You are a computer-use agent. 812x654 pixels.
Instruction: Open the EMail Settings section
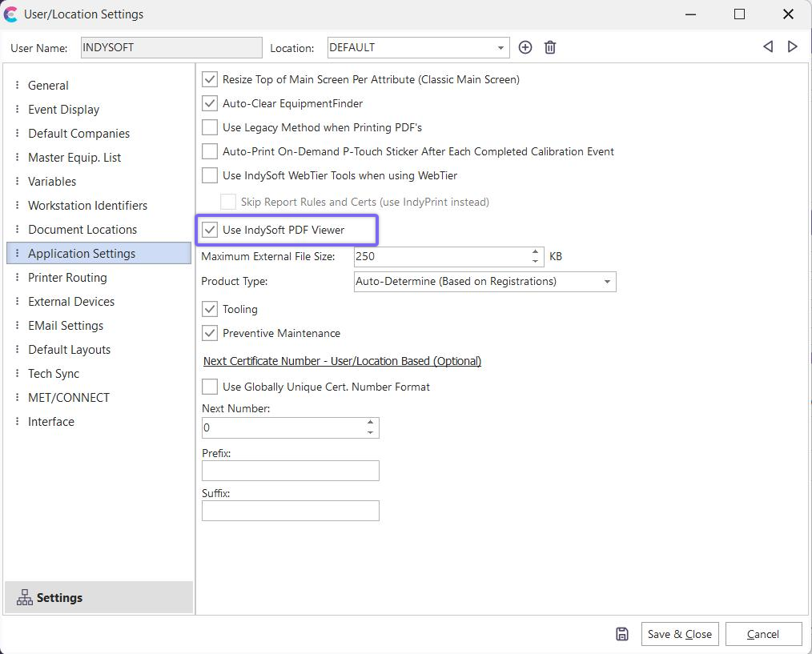[66, 326]
